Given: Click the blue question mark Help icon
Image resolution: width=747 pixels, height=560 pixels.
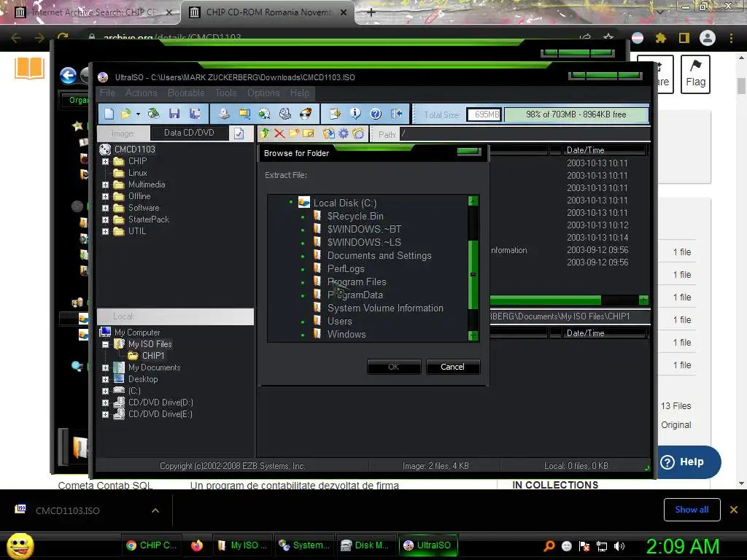Looking at the screenshot, I should coord(376,114).
